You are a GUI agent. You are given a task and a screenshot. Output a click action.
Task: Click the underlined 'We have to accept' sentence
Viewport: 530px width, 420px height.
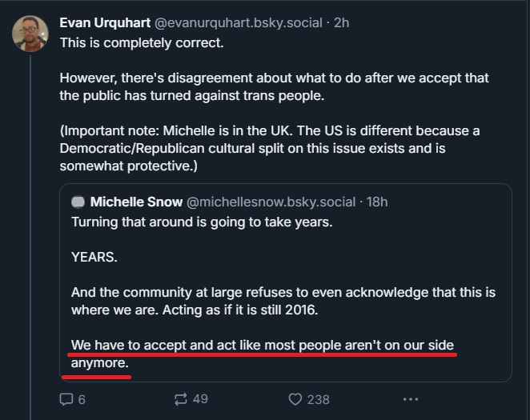[x=263, y=346]
